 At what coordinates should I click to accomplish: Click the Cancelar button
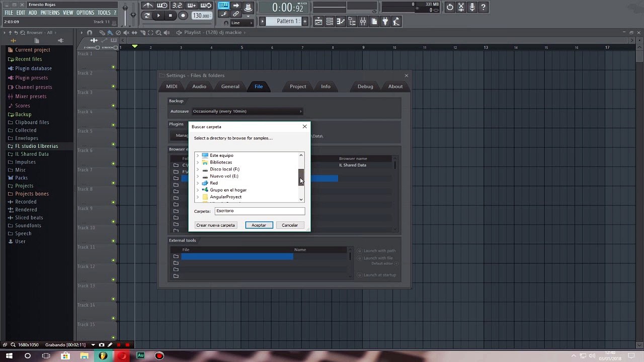point(290,225)
